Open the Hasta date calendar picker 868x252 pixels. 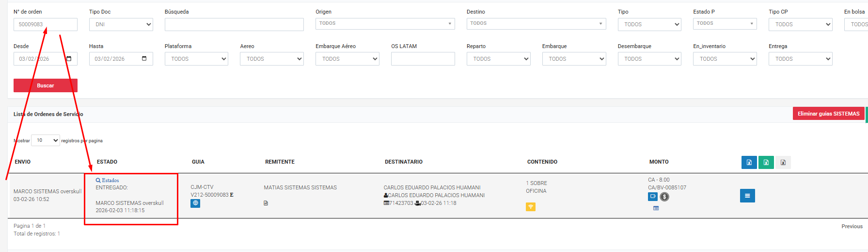pos(144,59)
